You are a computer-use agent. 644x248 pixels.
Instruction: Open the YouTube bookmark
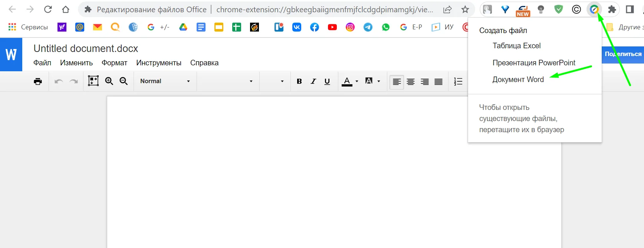332,27
